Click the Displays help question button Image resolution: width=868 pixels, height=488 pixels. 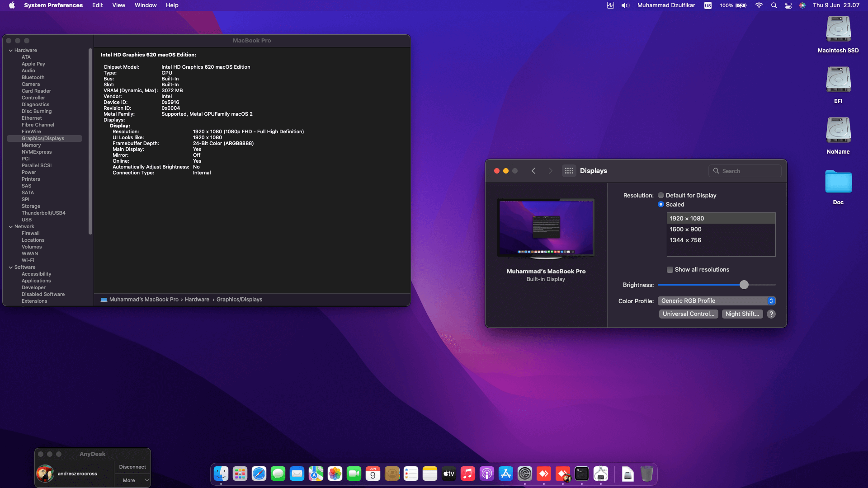pos(771,314)
